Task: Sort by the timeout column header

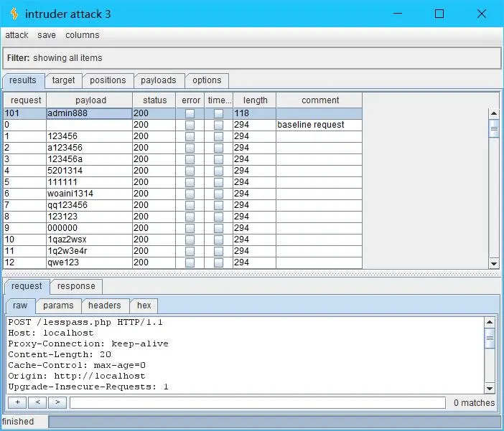Action: click(x=219, y=100)
